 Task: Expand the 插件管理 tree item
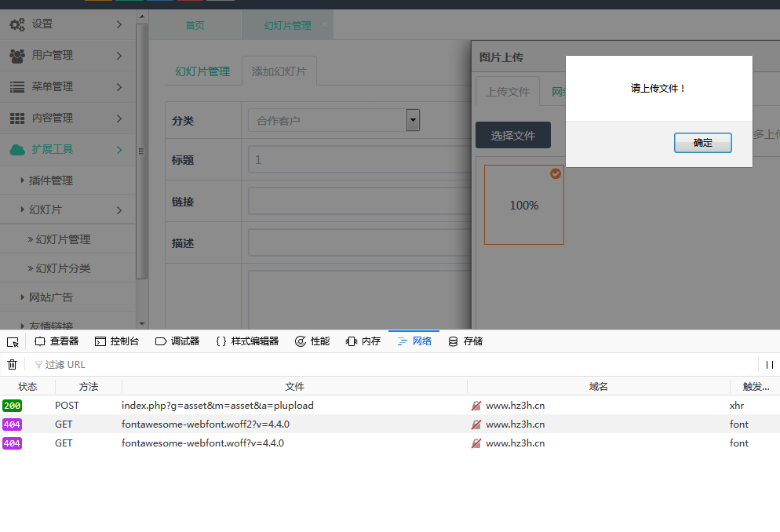pyautogui.click(x=23, y=180)
